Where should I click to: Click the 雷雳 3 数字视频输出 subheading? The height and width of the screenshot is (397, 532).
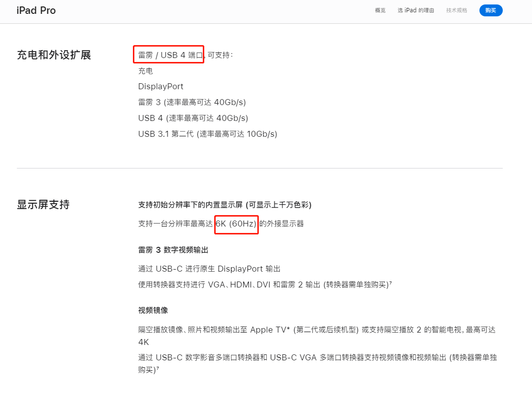click(173, 250)
